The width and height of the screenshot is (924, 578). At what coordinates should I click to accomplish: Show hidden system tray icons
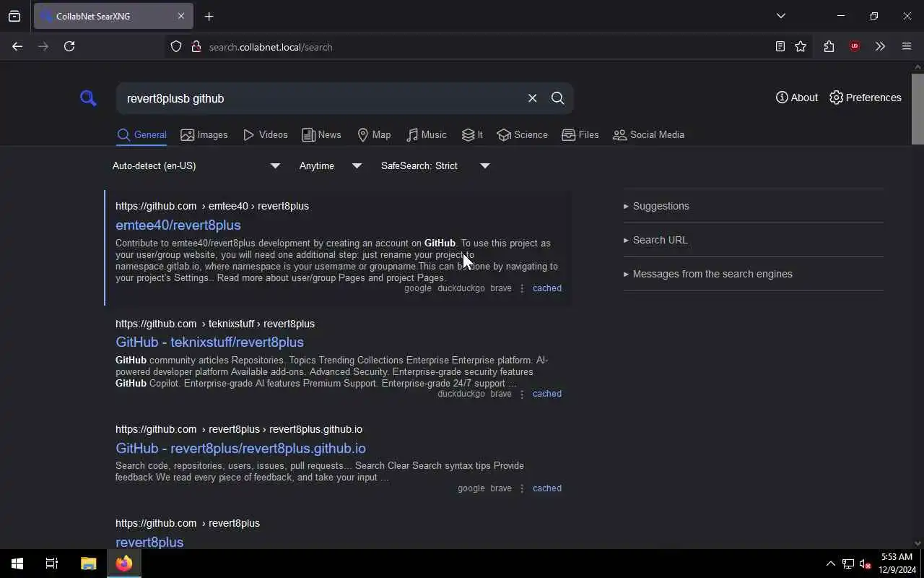[830, 564]
